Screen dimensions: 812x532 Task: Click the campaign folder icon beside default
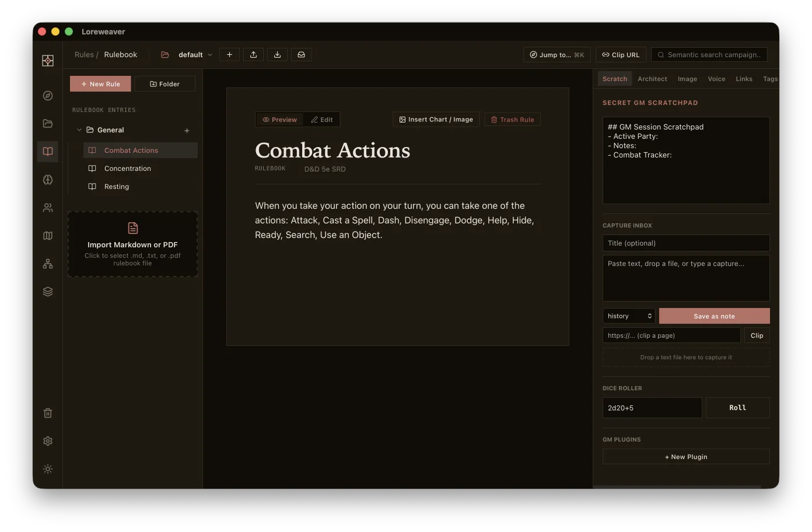(165, 55)
